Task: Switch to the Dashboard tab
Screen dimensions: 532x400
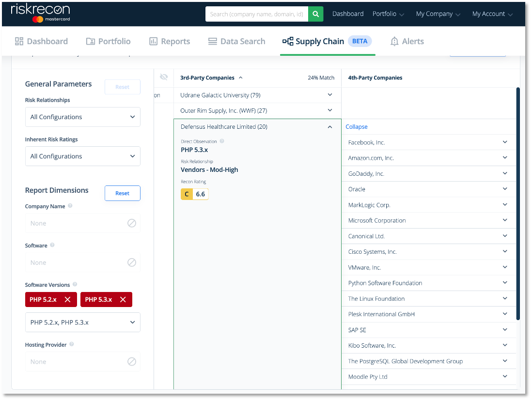Action: point(41,41)
